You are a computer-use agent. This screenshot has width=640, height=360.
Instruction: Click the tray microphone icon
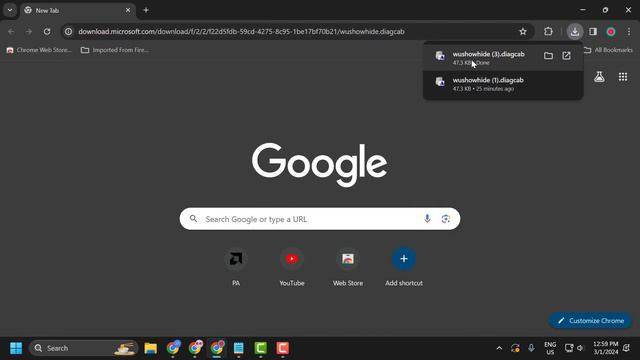click(531, 348)
